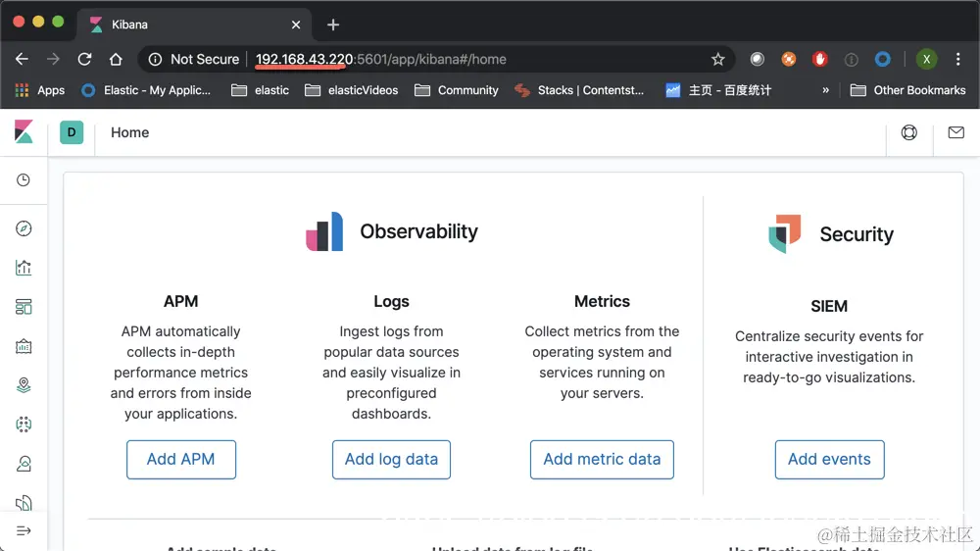
Task: Open Recently viewed clock icon in sidebar
Action: [24, 180]
